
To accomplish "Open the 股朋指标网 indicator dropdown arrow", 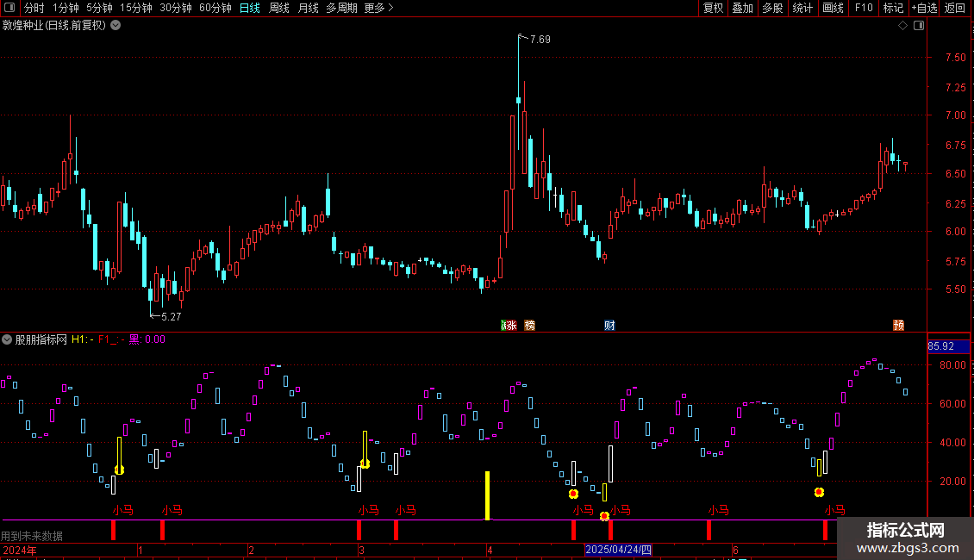I will click(7, 339).
